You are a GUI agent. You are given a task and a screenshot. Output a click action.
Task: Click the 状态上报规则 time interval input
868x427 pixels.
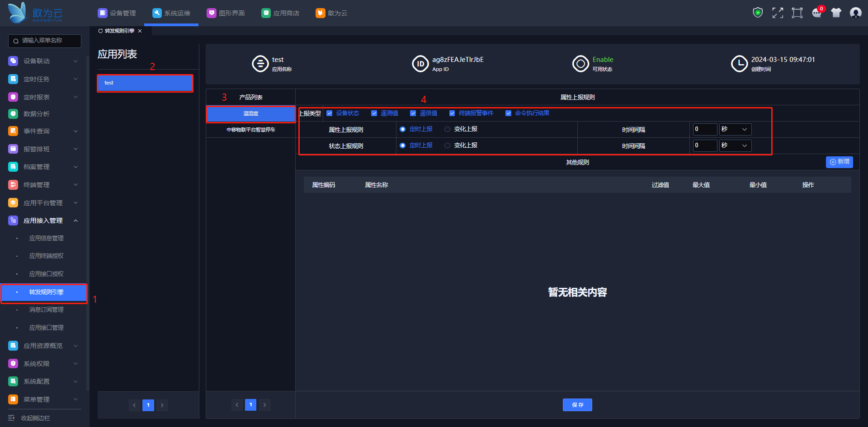point(705,145)
